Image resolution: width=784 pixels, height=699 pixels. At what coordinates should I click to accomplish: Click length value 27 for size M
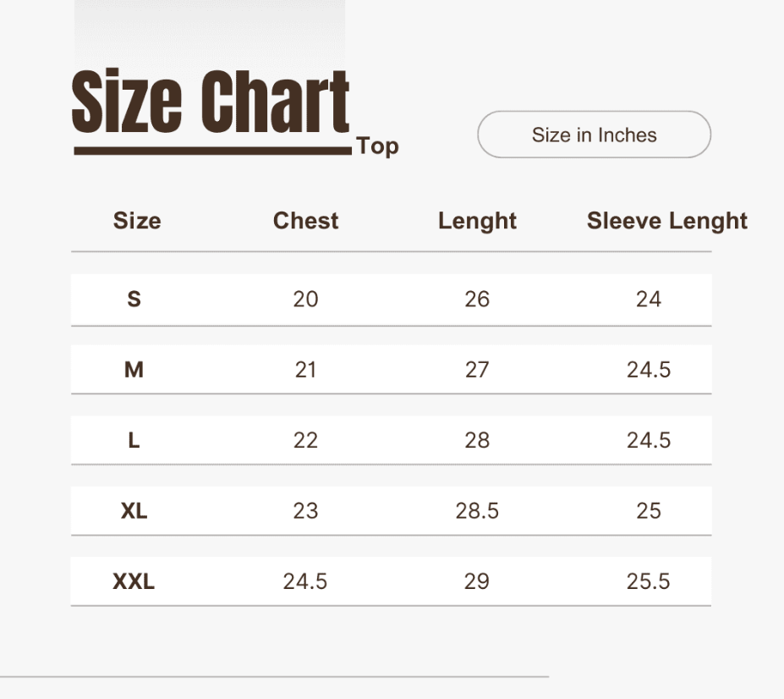tap(477, 370)
